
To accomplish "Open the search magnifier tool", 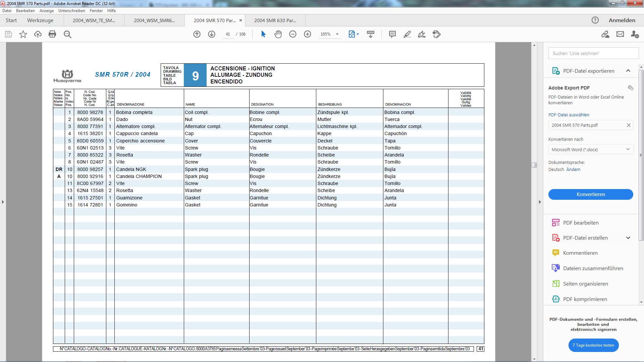I will click(67, 34).
